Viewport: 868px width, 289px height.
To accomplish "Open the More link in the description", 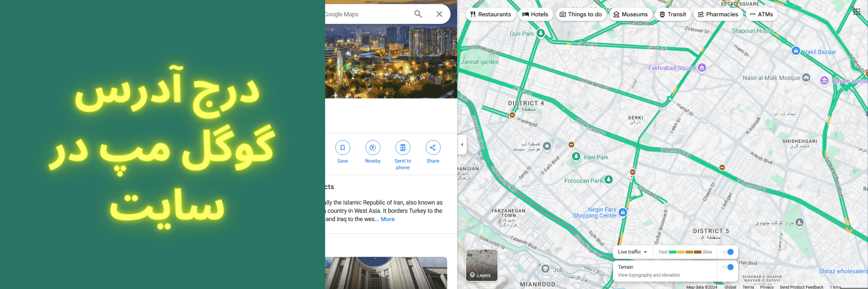I will (387, 219).
